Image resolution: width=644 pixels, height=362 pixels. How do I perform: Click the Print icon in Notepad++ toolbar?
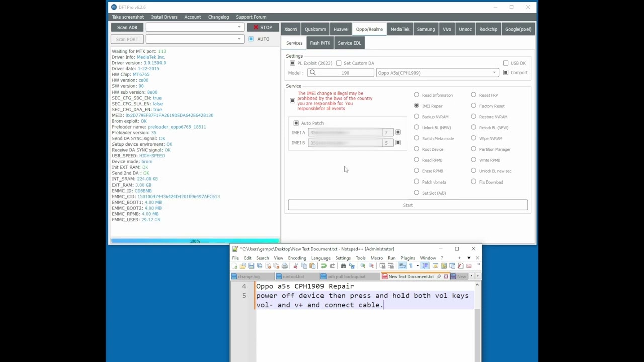click(285, 266)
